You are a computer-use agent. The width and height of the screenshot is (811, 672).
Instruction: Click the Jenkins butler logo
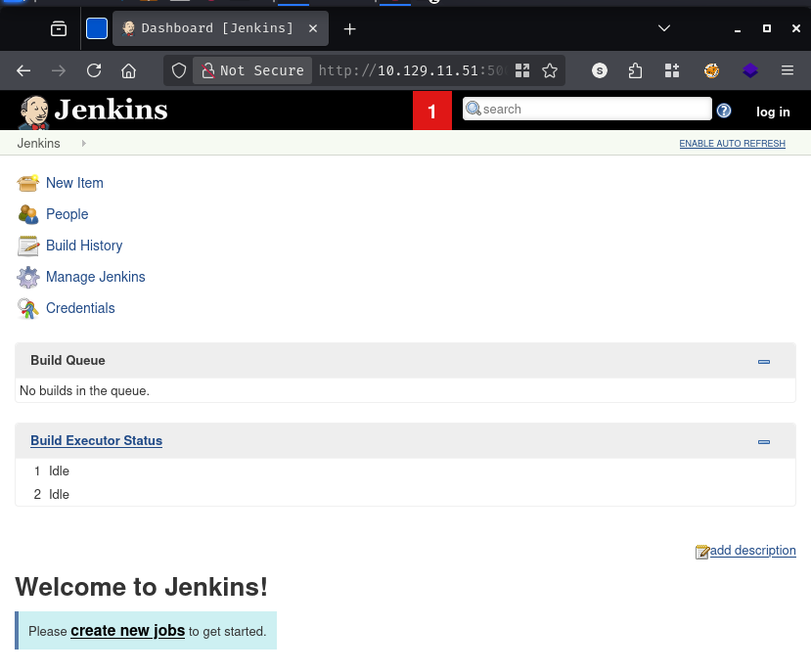(x=34, y=111)
